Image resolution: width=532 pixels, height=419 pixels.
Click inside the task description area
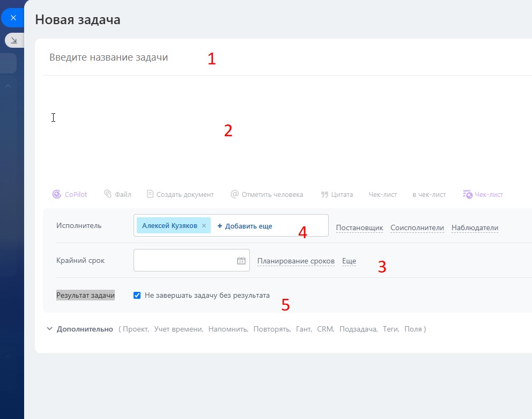(x=287, y=130)
